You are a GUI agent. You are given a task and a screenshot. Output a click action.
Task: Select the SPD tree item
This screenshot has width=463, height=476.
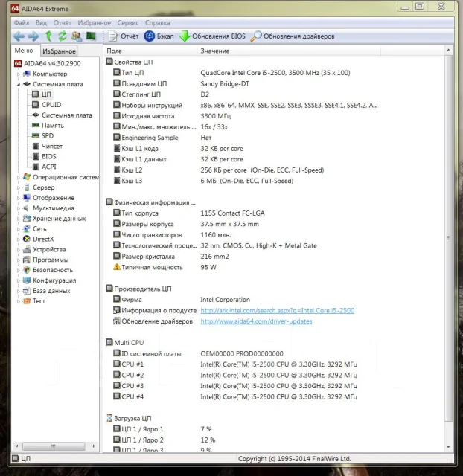(43, 135)
